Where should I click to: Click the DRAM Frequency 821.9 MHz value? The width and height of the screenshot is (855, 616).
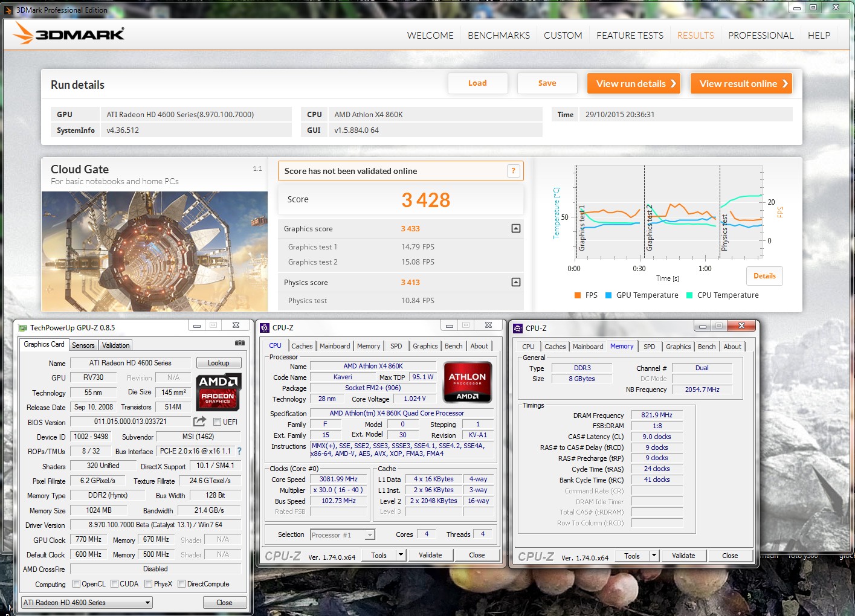657,415
